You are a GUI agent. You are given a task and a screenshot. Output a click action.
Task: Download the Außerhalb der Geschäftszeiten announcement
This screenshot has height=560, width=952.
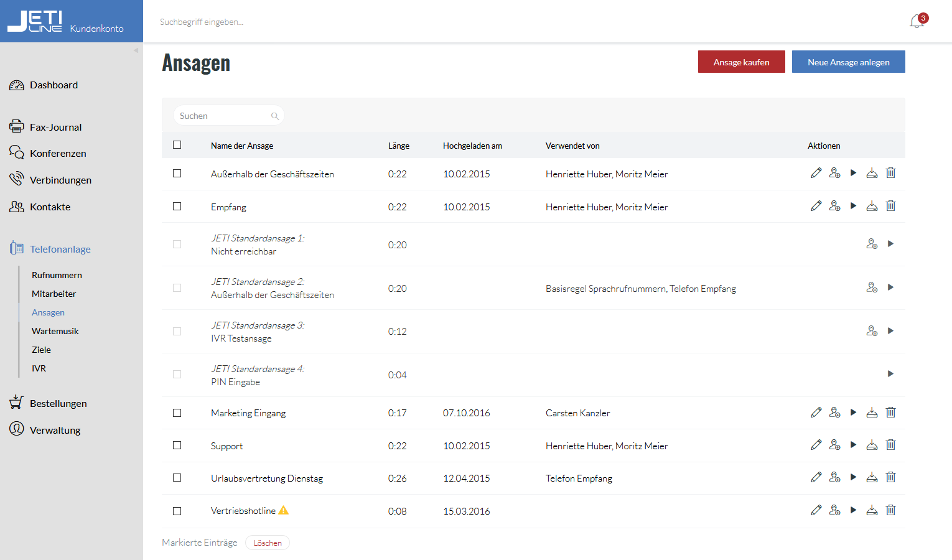[x=872, y=173]
